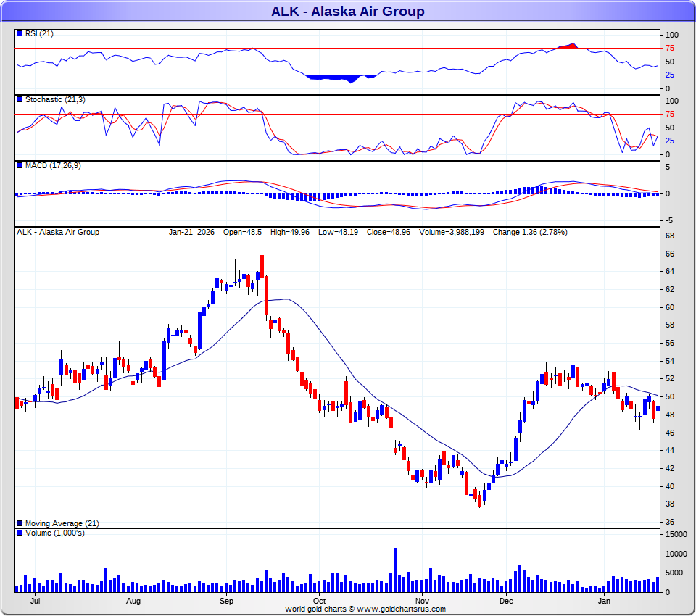This screenshot has height=616, width=696.
Task: Click the RSI (21) legend square
Action: tap(20, 34)
